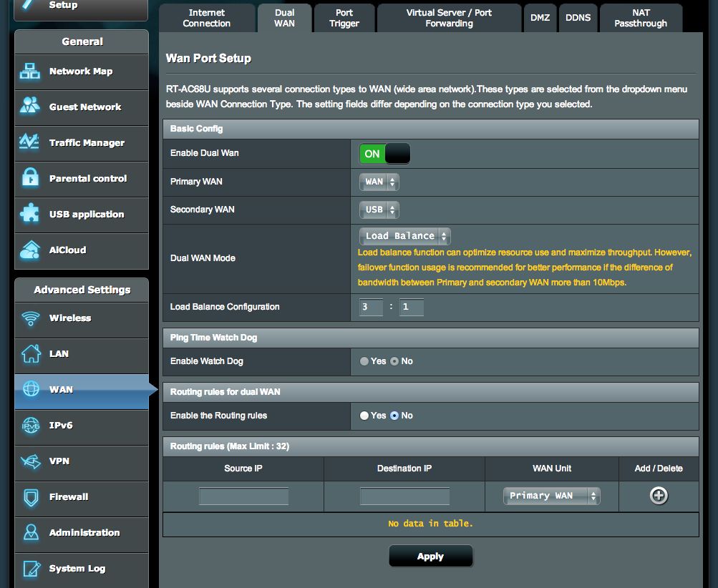Screen dimensions: 718x588
Task: Open IPv6 settings
Action: (x=82, y=427)
